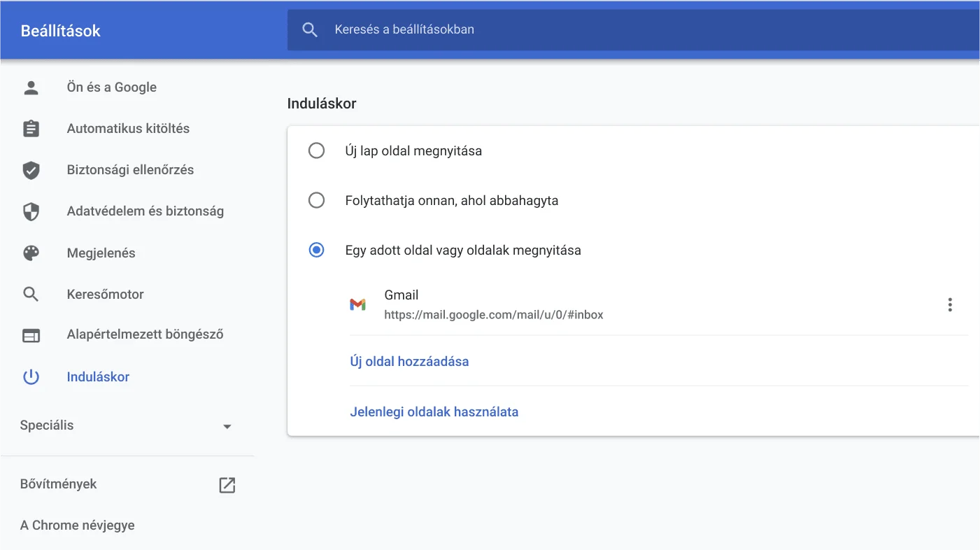
Task: Click Jelenlegi oldalak használata
Action: point(434,411)
